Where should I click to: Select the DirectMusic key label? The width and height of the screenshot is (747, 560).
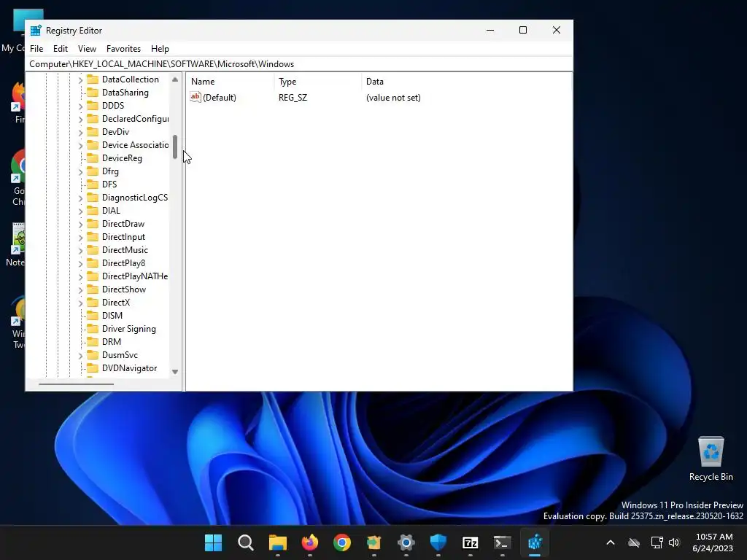(125, 250)
